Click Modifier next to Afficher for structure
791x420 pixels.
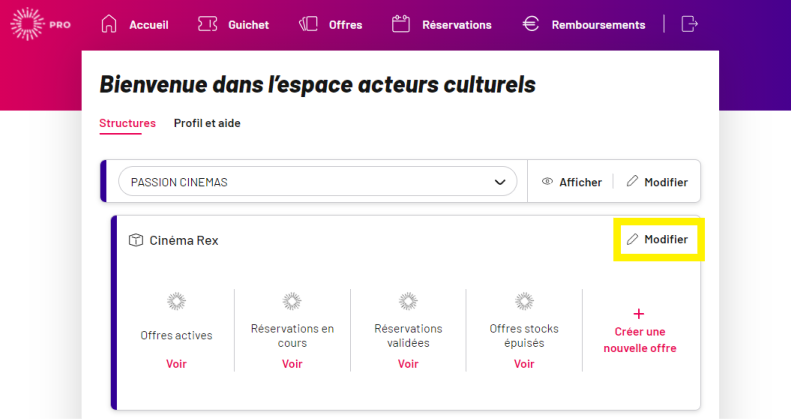(x=657, y=182)
